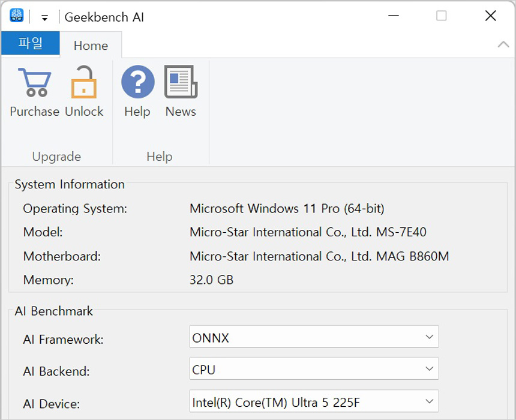Open the Quick Access Toolbar customize arrow
The height and width of the screenshot is (420, 516).
(44, 17)
